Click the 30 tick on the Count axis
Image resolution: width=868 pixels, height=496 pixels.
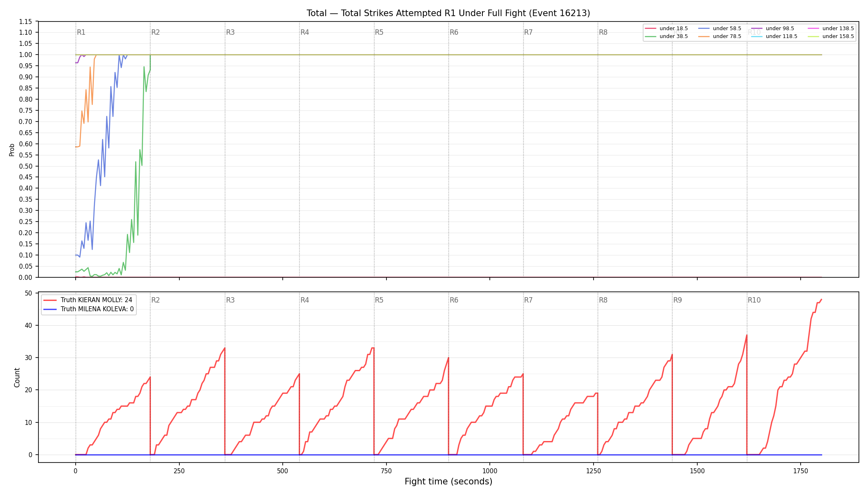(x=29, y=358)
